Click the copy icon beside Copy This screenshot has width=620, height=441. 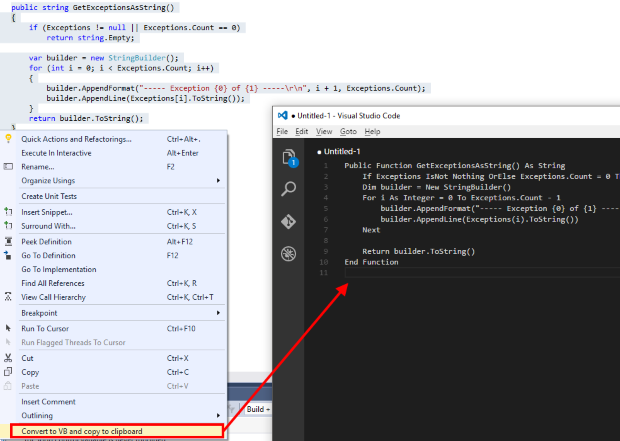pos(9,372)
